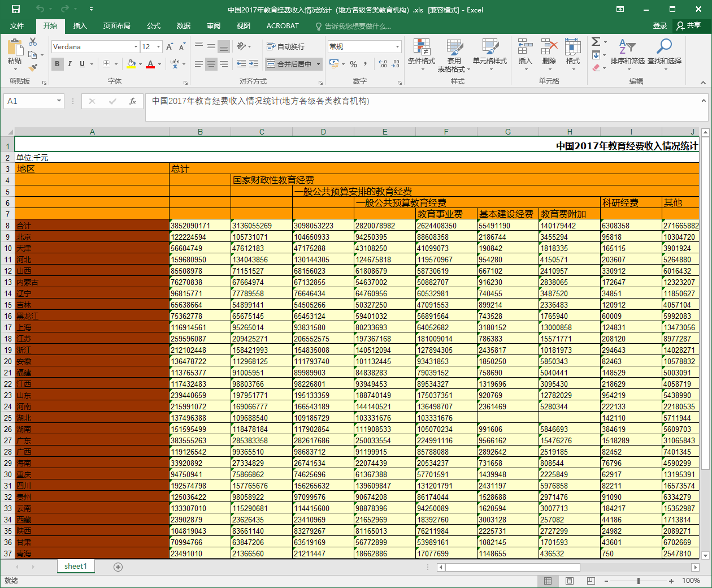Viewport: 712px width, 588px height.
Task: Click the 自动换行 wrap text button
Action: (285, 47)
